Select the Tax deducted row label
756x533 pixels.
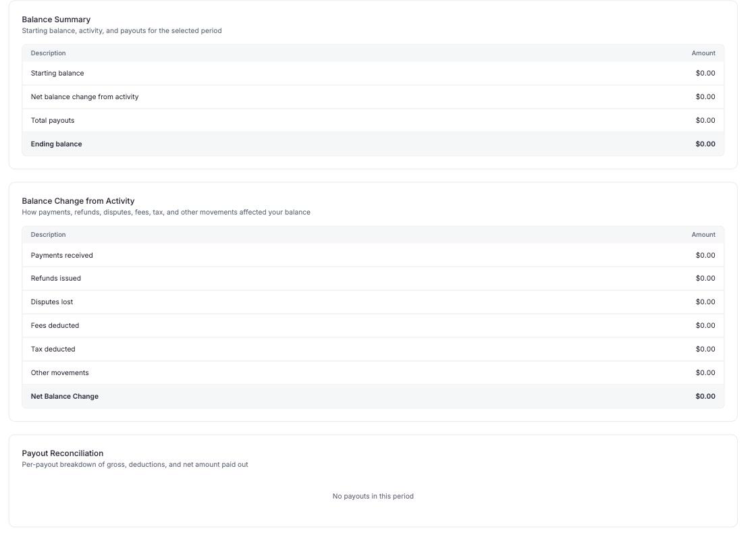pyautogui.click(x=53, y=349)
